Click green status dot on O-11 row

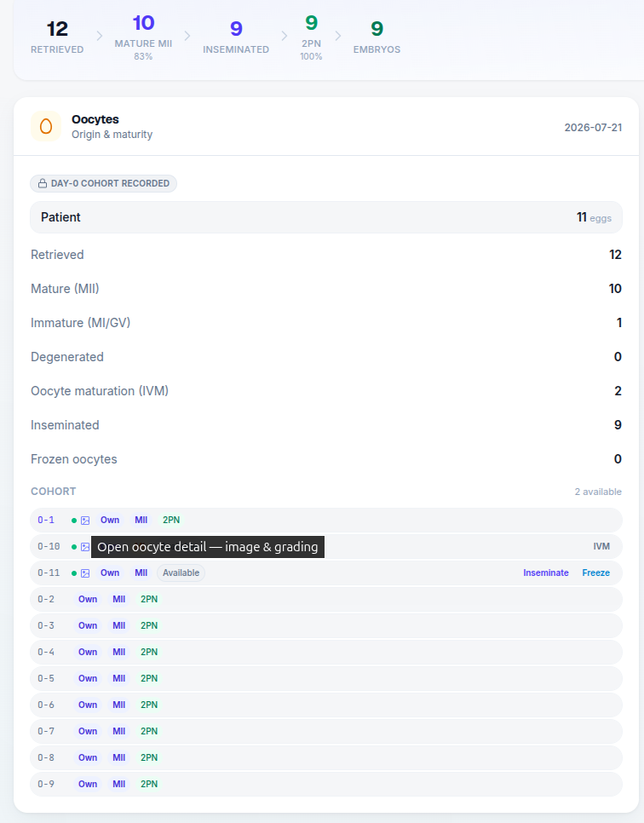74,573
